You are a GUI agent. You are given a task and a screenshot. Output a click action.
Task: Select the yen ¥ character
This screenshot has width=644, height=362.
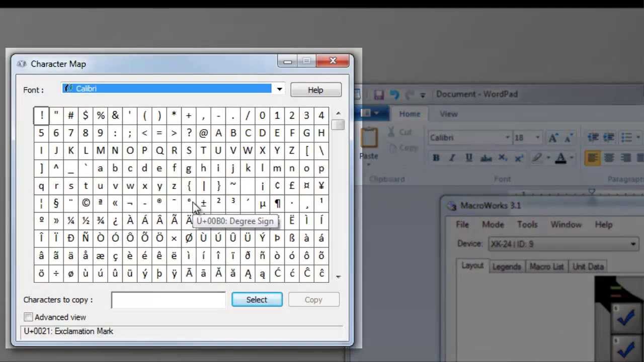[321, 186]
